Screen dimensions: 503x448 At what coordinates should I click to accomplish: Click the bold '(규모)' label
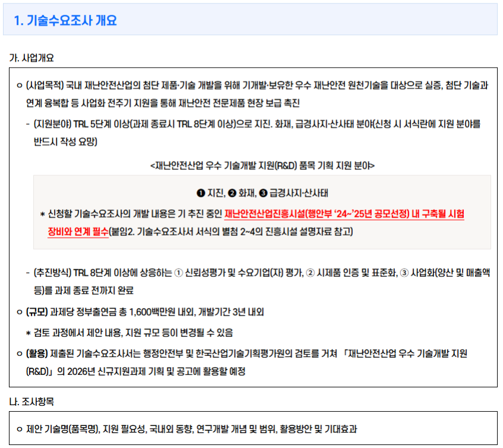coord(38,312)
